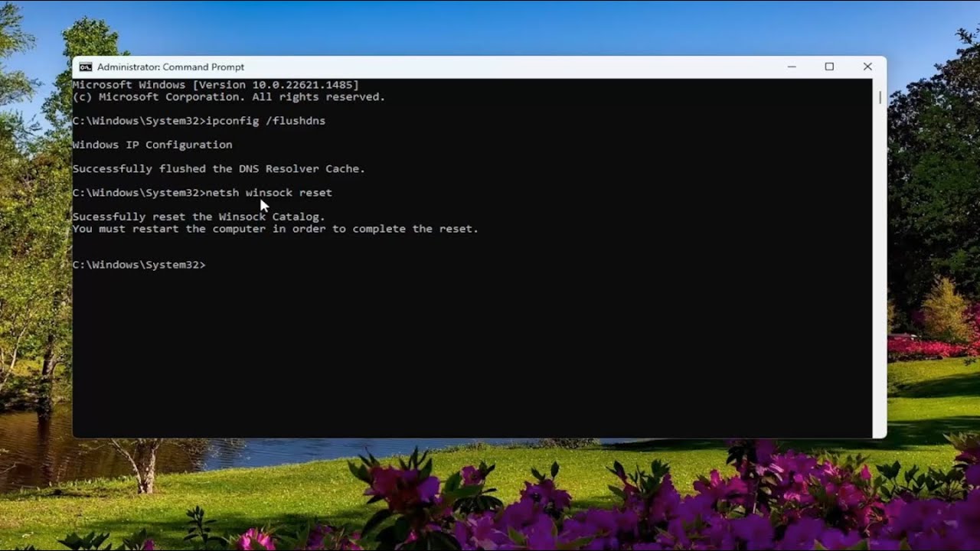Click the Microsoft Corporation copyright line
Screen dimensions: 980x551
point(229,97)
